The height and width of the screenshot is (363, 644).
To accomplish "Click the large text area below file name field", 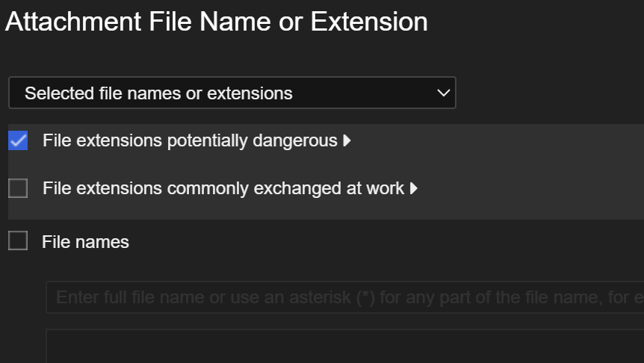I will tap(344, 347).
